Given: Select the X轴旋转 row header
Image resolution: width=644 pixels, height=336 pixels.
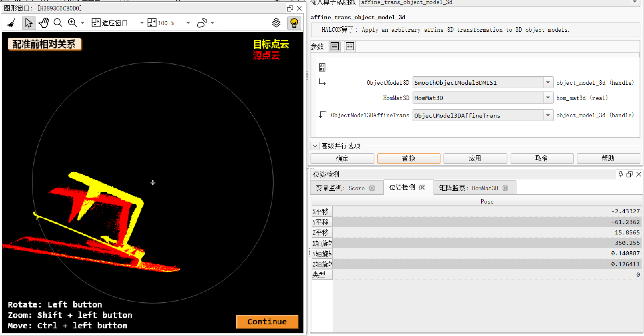Looking at the screenshot, I should coord(322,243).
